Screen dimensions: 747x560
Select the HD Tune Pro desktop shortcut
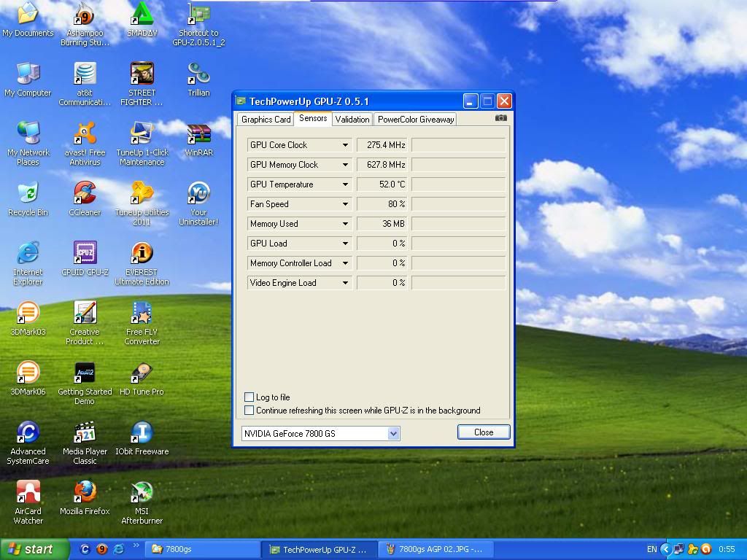142,379
